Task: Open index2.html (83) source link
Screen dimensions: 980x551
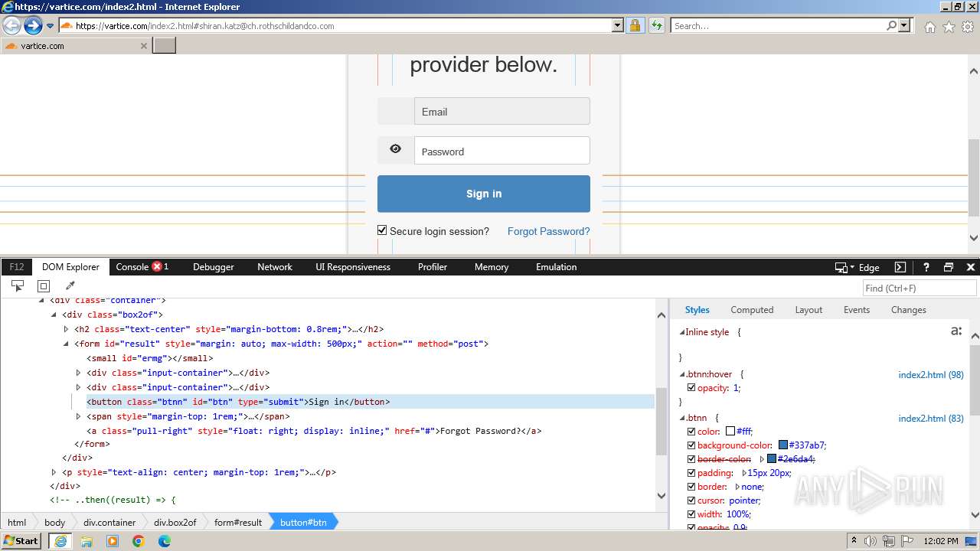Action: [x=931, y=419]
